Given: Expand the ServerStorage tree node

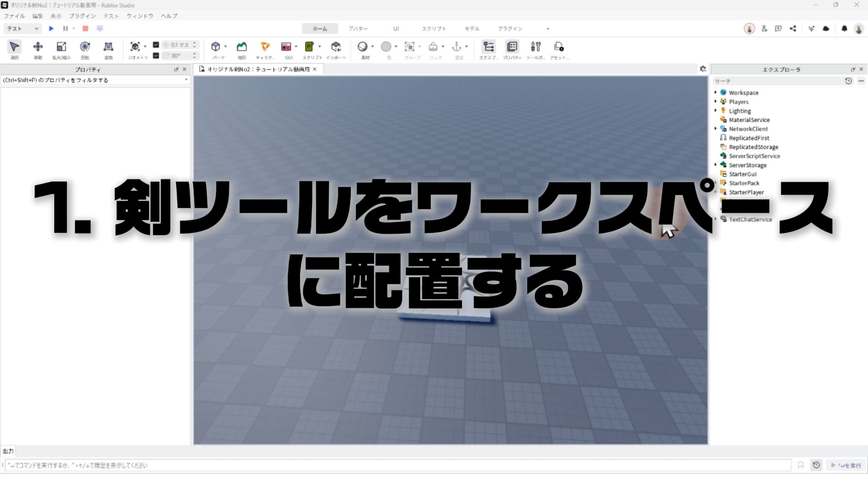Looking at the screenshot, I should [x=716, y=165].
